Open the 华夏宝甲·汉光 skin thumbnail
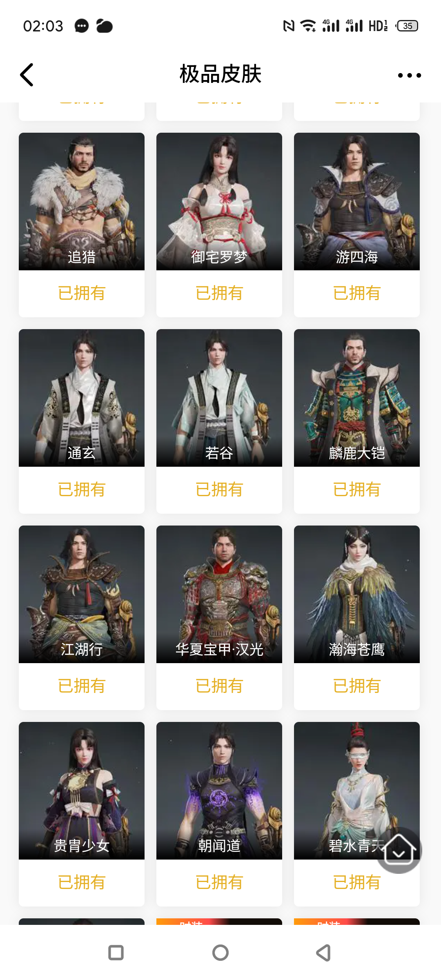Image resolution: width=441 pixels, height=980 pixels. tap(219, 594)
